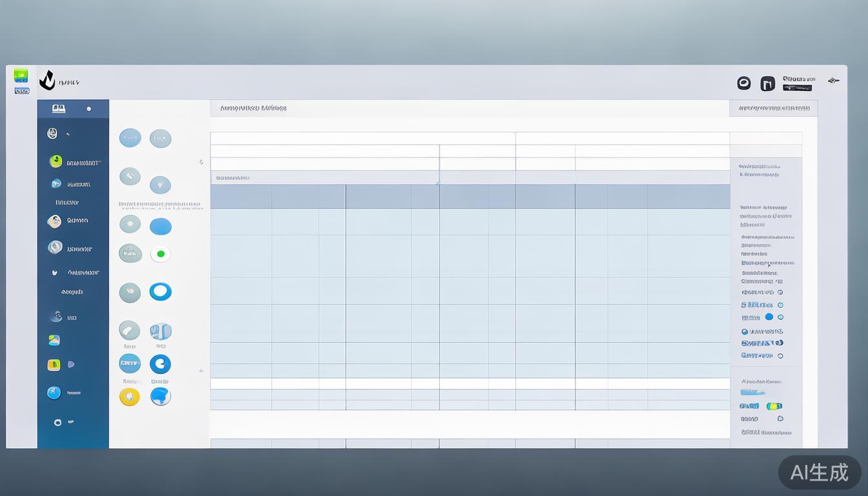Viewport: 868px width, 496px height.
Task: Expand the small arrow beside palette top row
Action: tap(201, 162)
